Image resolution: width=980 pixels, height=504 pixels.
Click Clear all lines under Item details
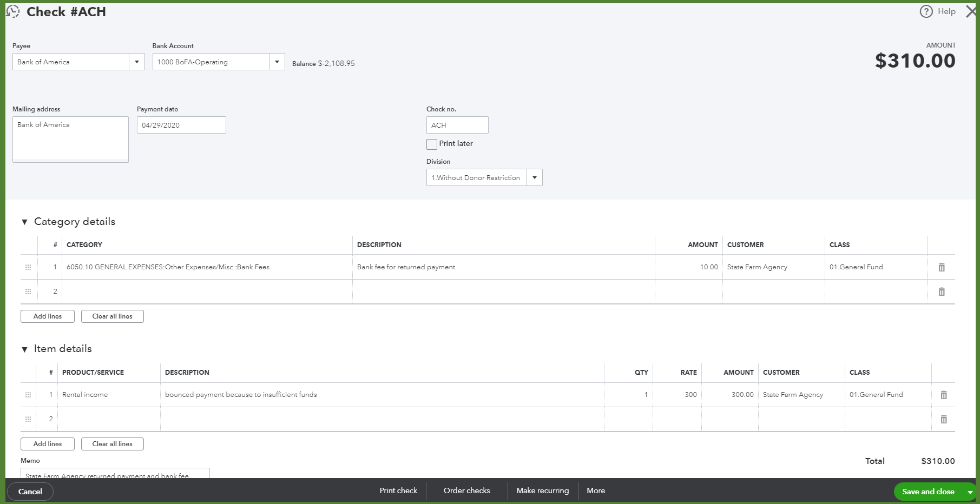(113, 444)
